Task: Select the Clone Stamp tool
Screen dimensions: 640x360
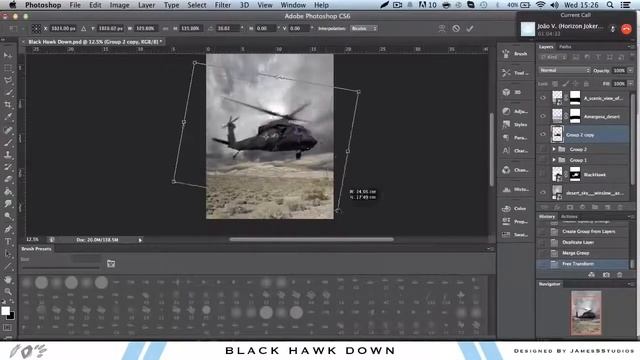Action: click(7, 155)
